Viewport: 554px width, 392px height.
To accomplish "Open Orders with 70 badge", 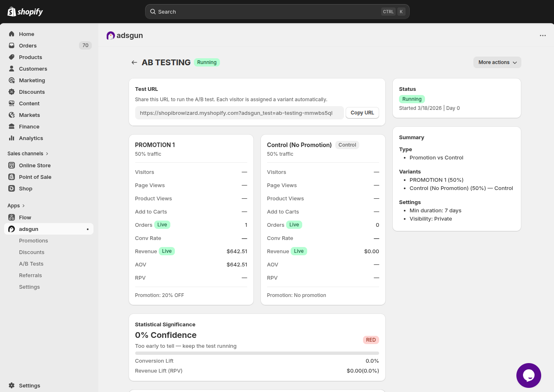I will click(x=28, y=45).
